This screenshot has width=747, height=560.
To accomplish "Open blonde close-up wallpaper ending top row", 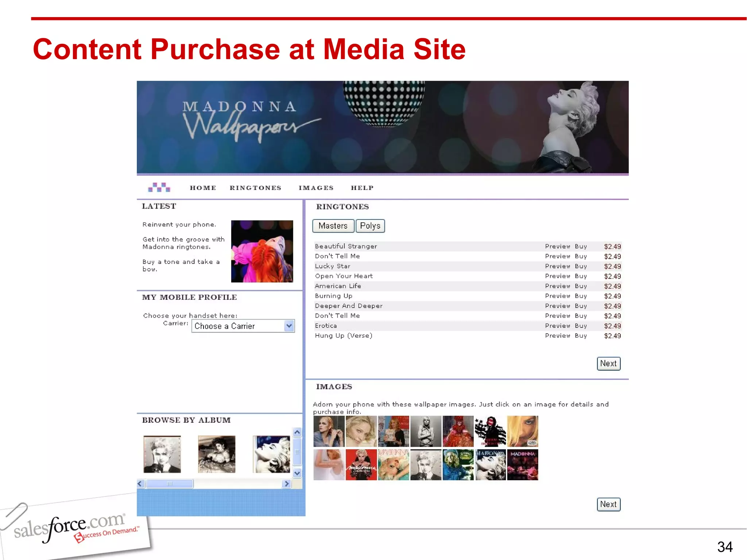I will click(x=523, y=431).
